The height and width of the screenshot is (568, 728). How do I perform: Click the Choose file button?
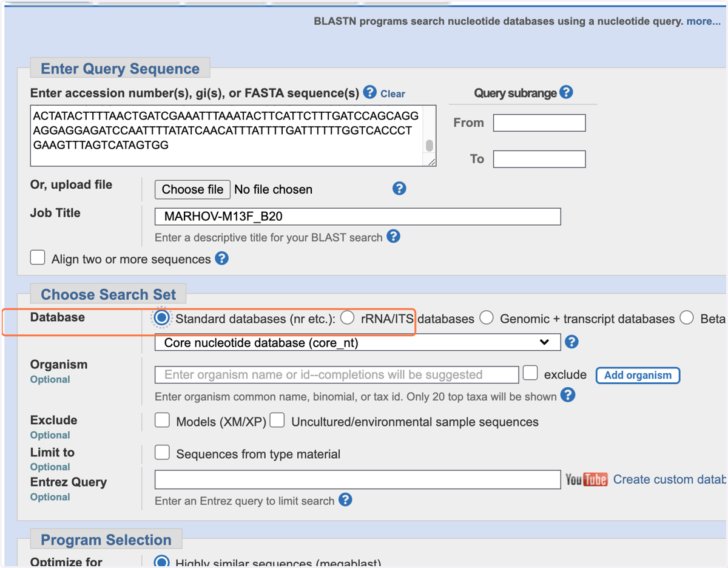192,189
